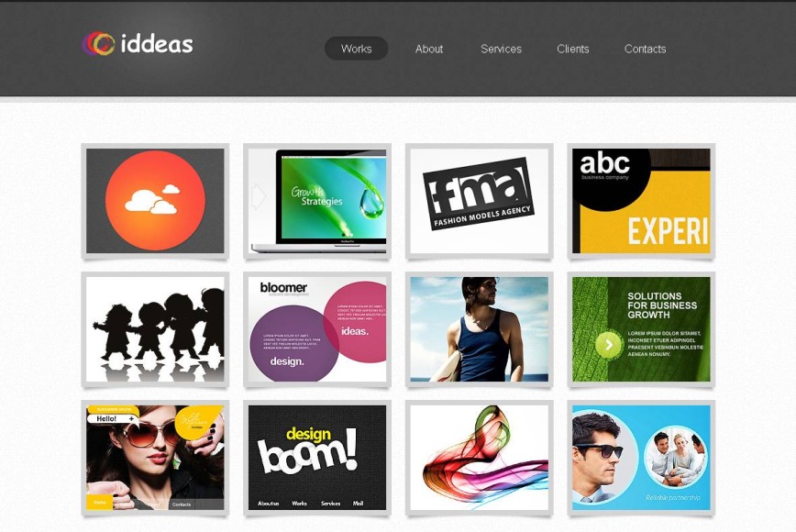Switch to the Works tab
The image size is (796, 532).
[357, 49]
